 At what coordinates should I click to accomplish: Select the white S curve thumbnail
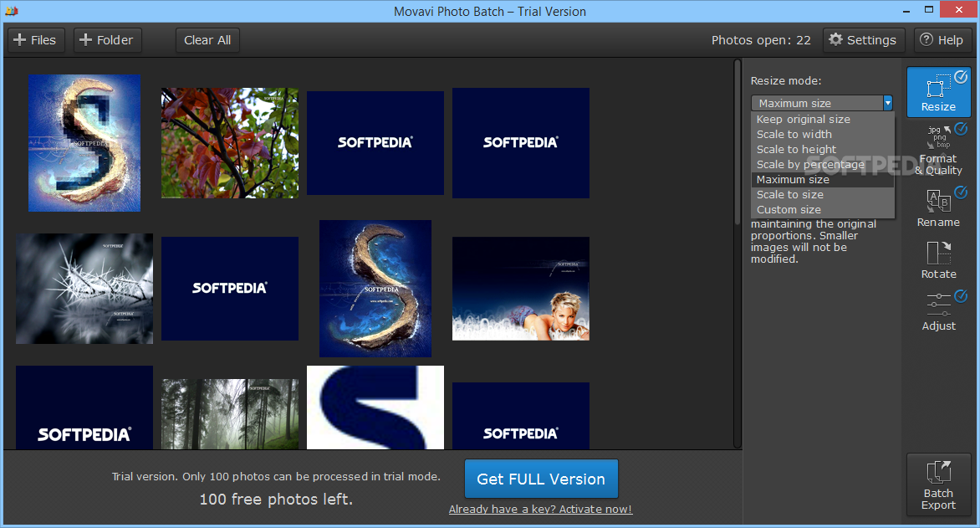tap(375, 408)
